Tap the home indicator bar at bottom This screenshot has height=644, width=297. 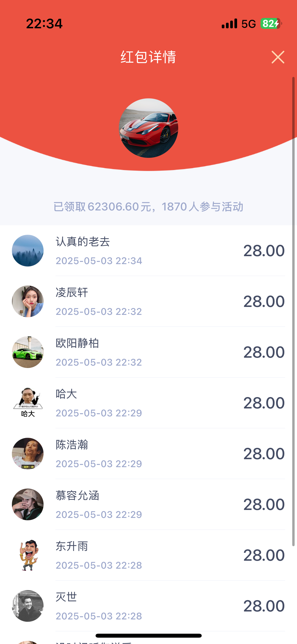(148, 636)
